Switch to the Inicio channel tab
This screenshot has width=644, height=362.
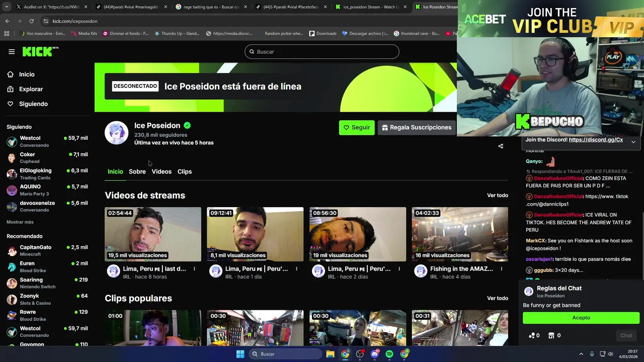(x=115, y=171)
